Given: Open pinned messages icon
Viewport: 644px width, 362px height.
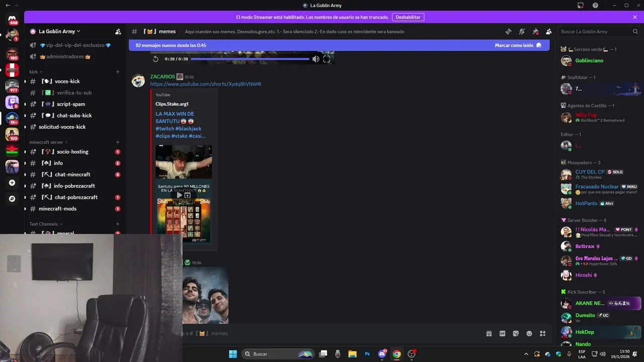Looking at the screenshot, I should point(535,31).
